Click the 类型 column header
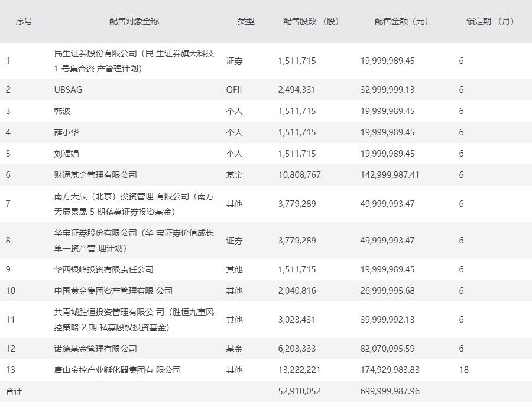The width and height of the screenshot is (532, 403). coord(246,21)
